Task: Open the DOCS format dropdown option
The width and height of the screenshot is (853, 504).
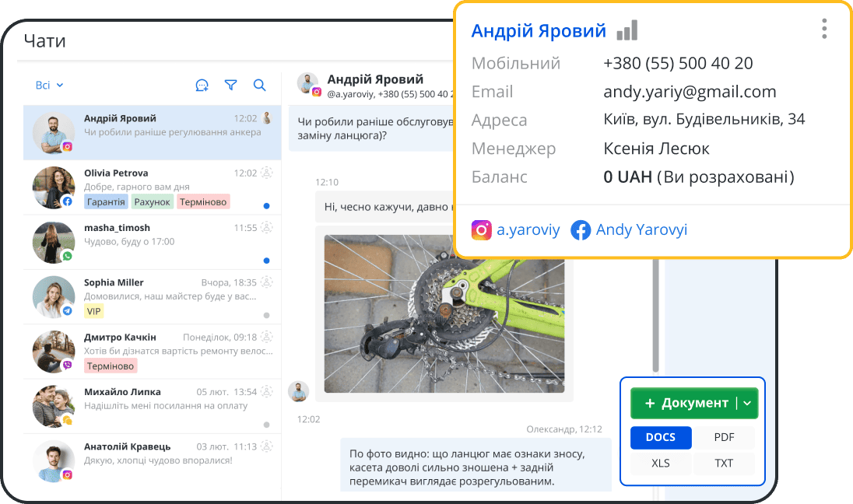Action: tap(661, 437)
